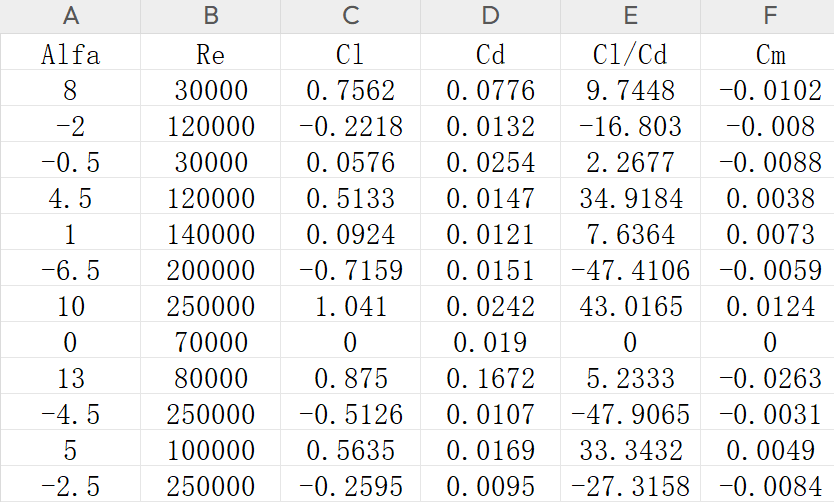Click the 'Alfa' header cell
The image size is (834, 502).
(70, 54)
